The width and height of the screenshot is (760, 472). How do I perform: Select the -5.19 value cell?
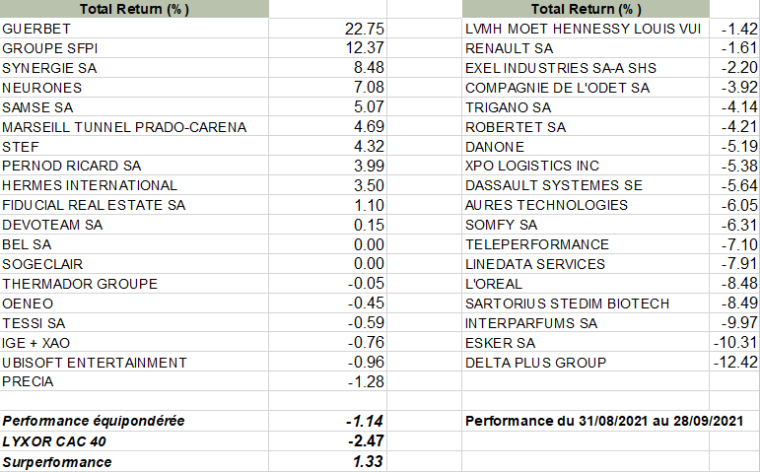[x=735, y=147]
